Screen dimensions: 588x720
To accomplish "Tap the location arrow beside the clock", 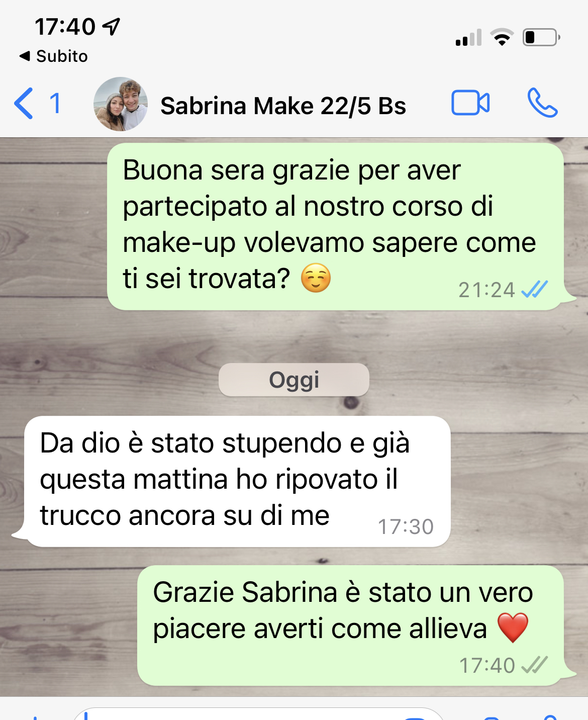I will pos(112,26).
